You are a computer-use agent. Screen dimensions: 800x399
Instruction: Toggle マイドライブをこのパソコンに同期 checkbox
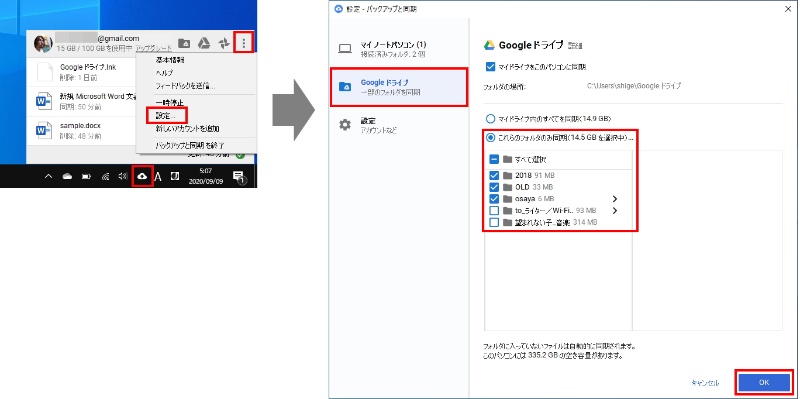[491, 66]
